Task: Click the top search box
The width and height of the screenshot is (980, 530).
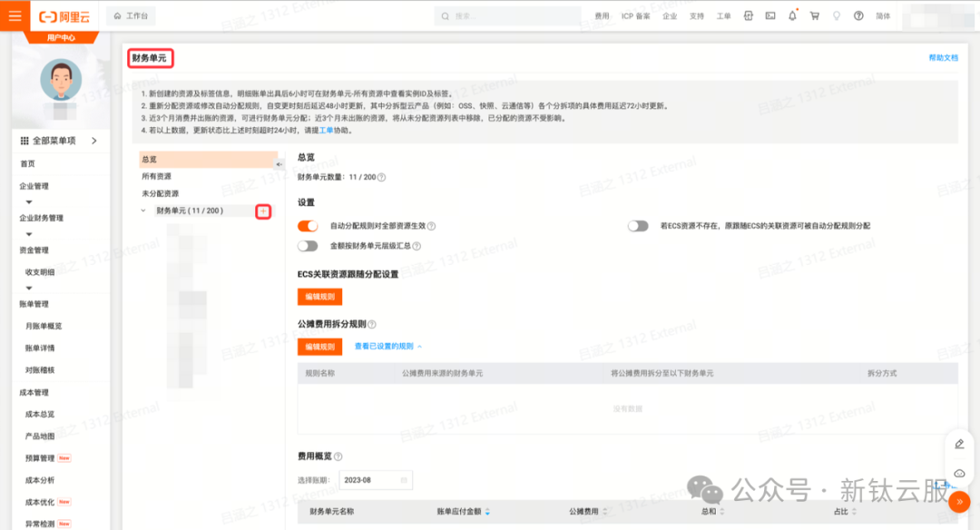Action: pyautogui.click(x=507, y=16)
